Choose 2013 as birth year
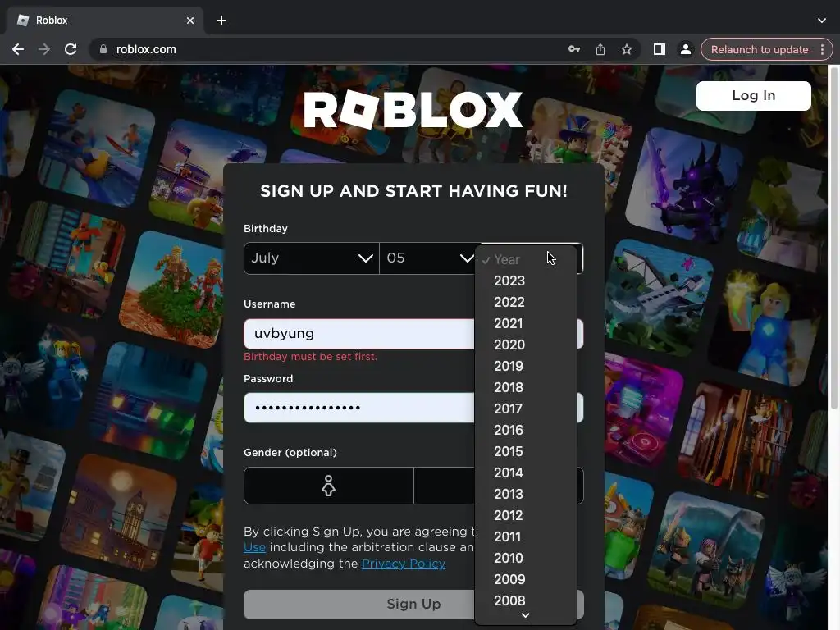Screen dimensions: 840x630 [526, 494]
